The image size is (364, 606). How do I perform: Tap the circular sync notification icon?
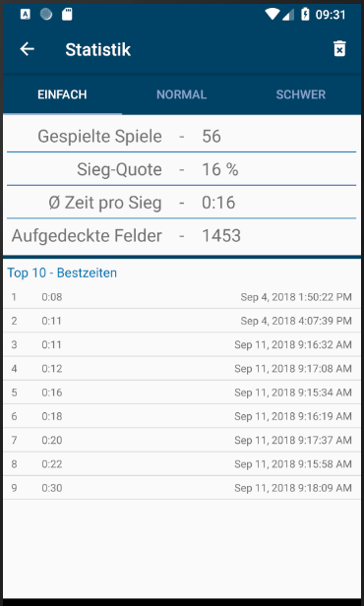46,15
